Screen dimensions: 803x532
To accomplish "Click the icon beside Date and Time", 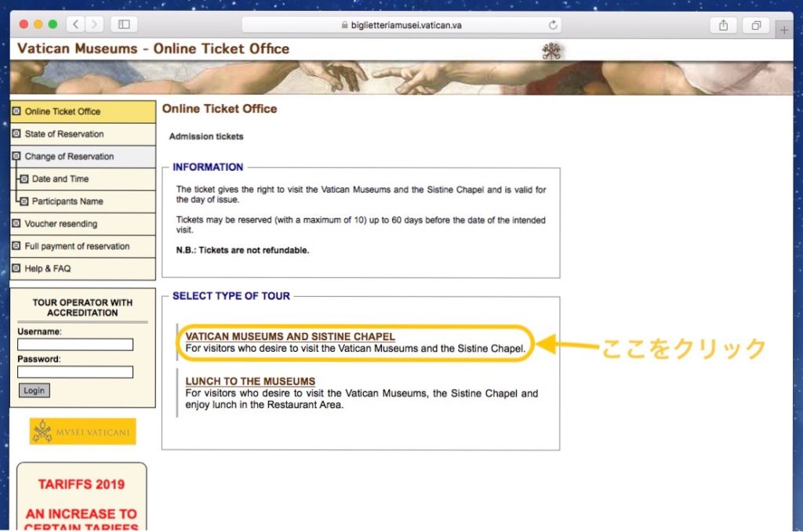I will pos(24,179).
